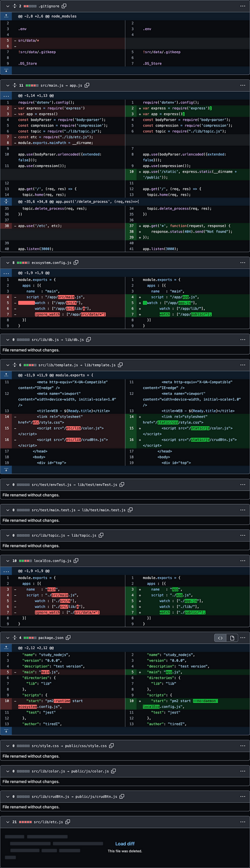The width and height of the screenshot is (250, 868).
Task: Expand all lines of ecosystem.config.js hunk
Action: (x=6, y=273)
